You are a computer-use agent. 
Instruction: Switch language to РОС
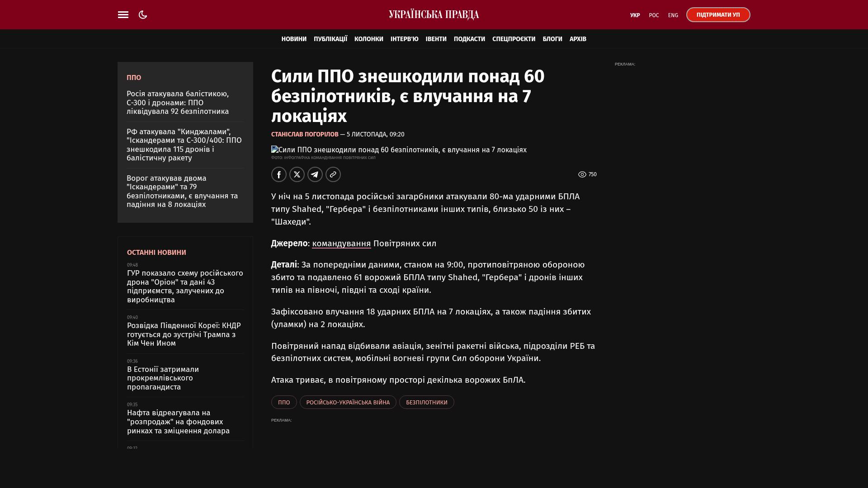[x=654, y=15]
